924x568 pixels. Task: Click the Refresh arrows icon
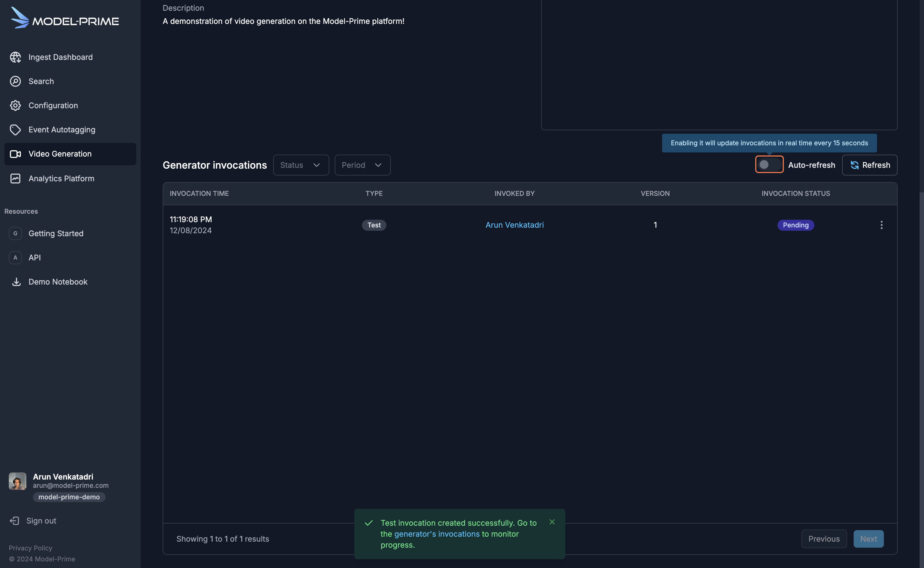pos(854,165)
